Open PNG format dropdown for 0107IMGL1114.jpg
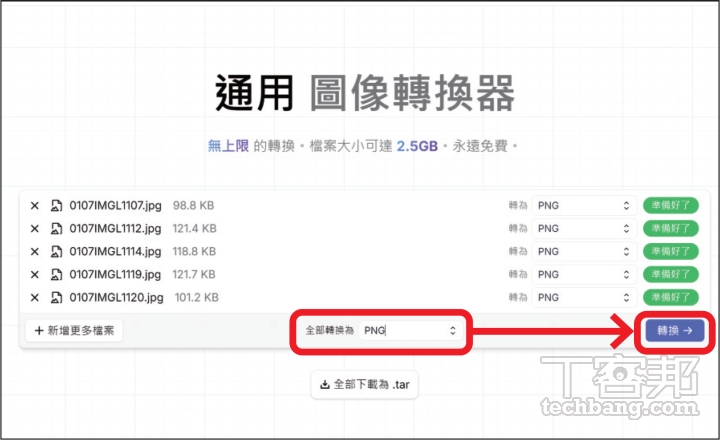 coord(584,252)
